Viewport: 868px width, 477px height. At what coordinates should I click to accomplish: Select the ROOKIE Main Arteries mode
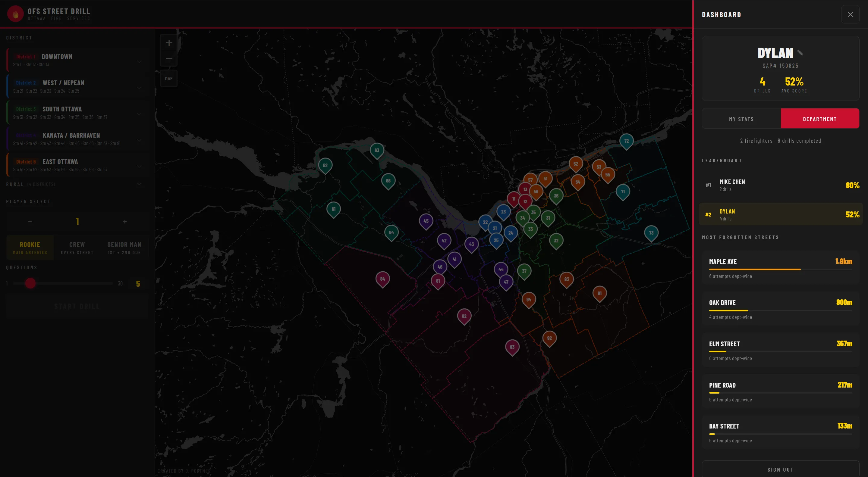pos(30,248)
